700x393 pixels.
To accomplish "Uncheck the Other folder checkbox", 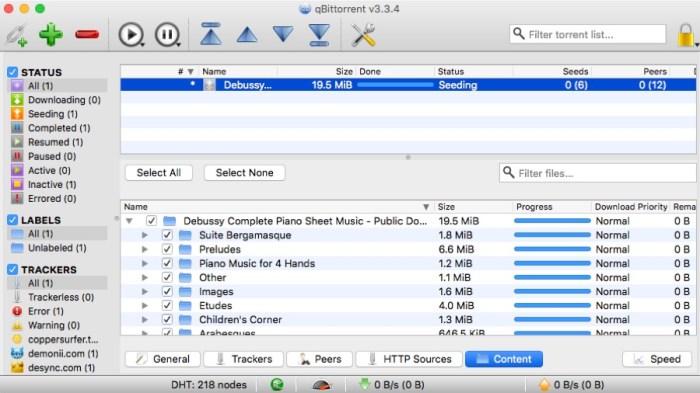I will coord(167,277).
